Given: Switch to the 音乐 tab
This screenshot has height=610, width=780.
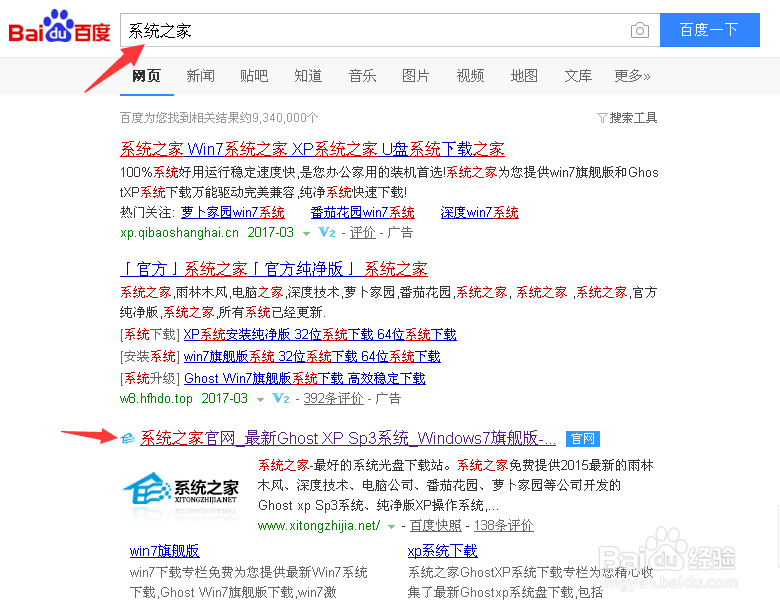Looking at the screenshot, I should pyautogui.click(x=363, y=76).
